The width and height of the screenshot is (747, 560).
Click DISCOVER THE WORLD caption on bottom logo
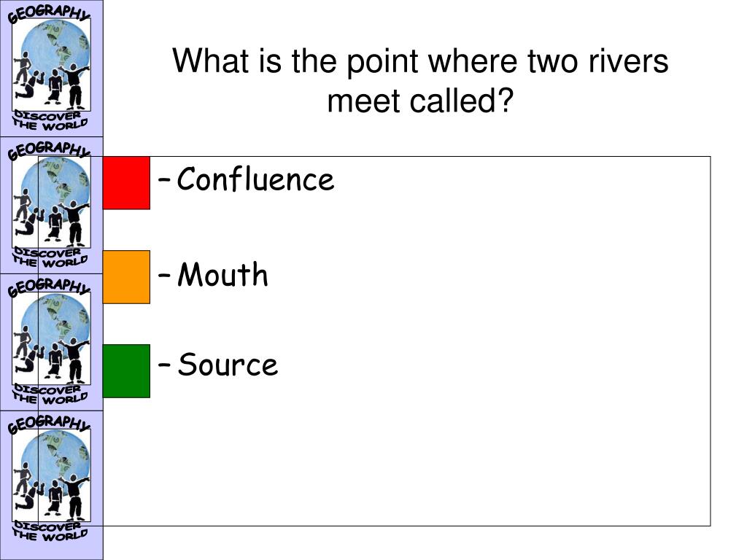click(50, 532)
